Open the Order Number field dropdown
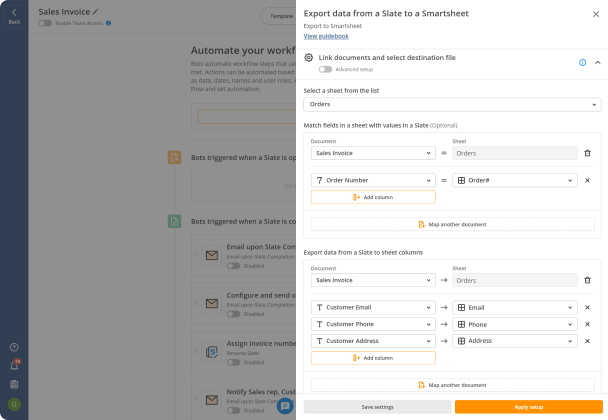608x420 pixels. 373,180
